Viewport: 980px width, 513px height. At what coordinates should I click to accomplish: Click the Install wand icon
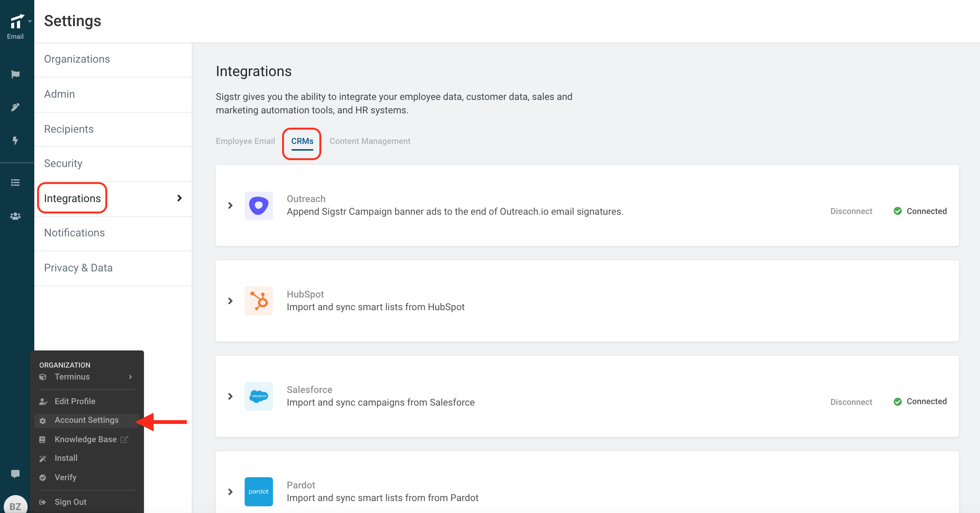point(43,459)
